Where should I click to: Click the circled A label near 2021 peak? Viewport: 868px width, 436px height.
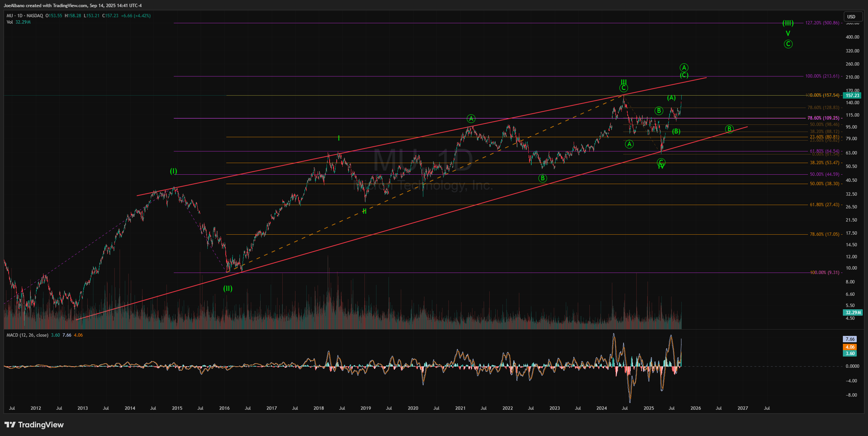471,119
